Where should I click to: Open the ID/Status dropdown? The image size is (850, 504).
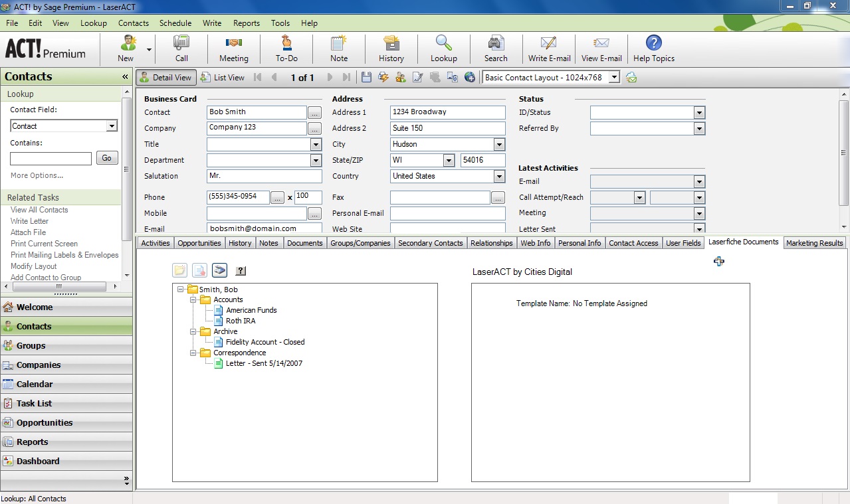tap(699, 112)
